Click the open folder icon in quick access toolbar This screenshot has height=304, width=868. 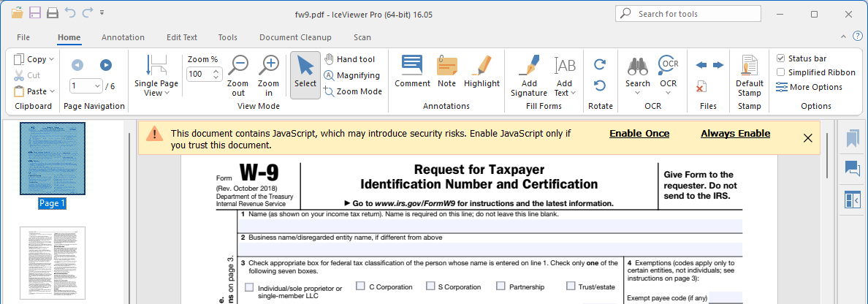click(18, 12)
